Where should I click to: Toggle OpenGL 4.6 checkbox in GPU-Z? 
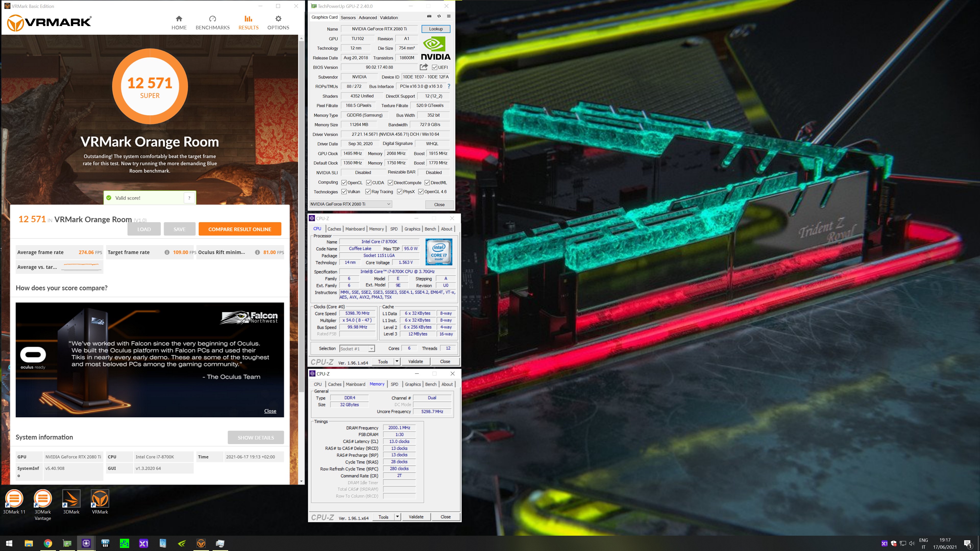[x=421, y=192]
